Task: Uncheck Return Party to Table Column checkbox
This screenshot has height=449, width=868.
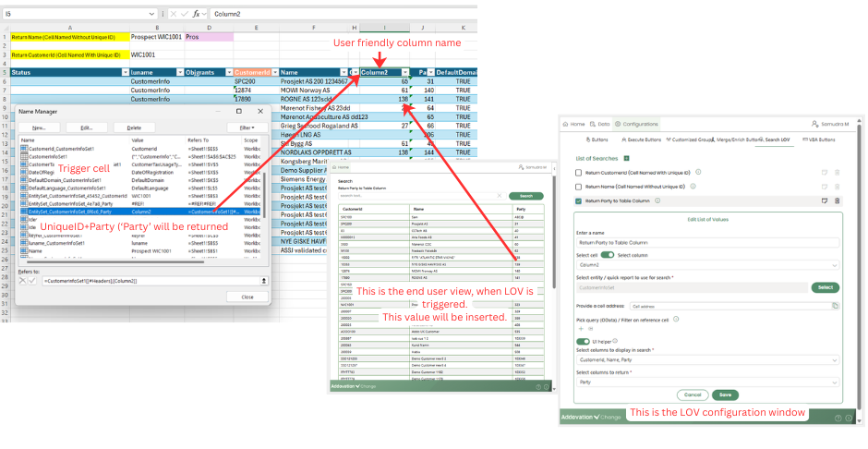Action: coord(579,200)
